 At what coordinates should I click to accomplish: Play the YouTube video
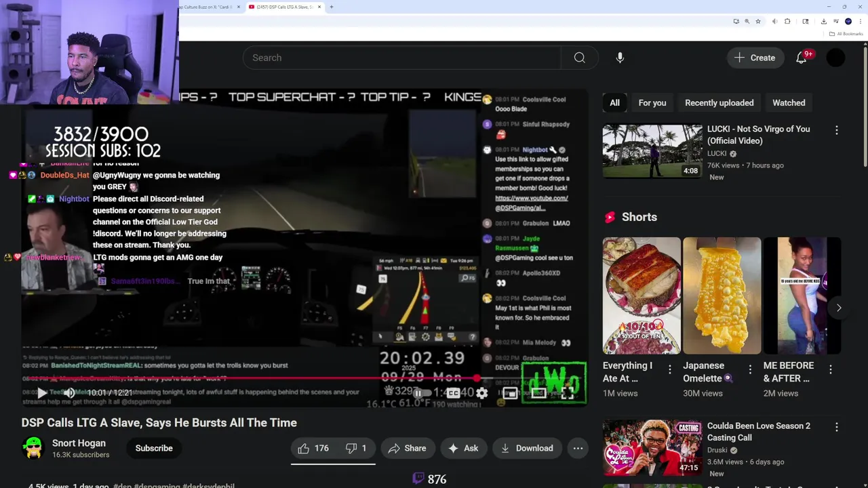coord(41,392)
